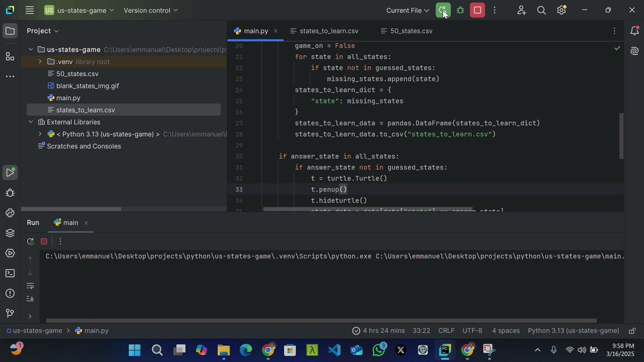
Task: Click the project tree horizontal scrollbar
Action: [71, 209]
